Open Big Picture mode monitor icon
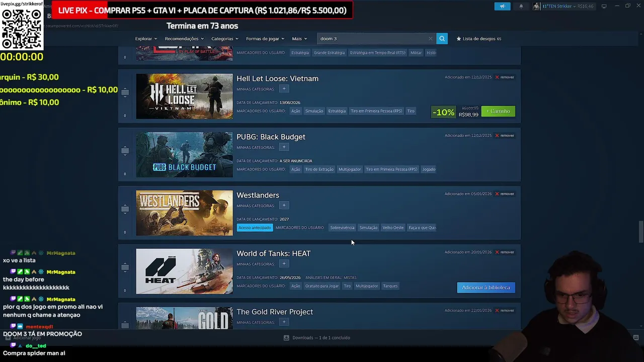The width and height of the screenshot is (644, 362). point(604,6)
